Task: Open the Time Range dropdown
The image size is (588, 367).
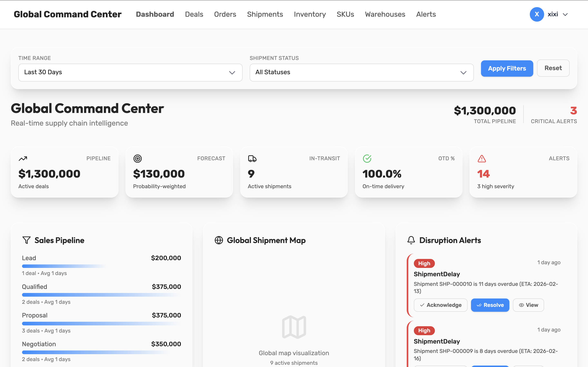Action: [x=130, y=72]
